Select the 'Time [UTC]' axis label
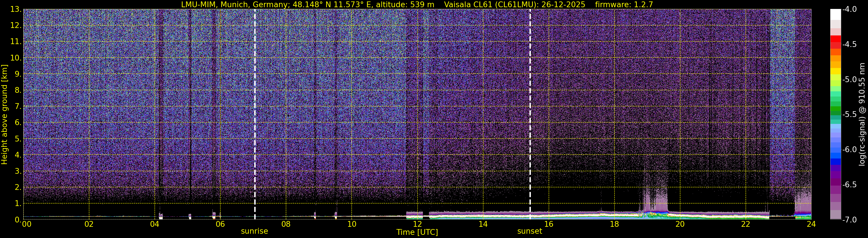Screen dimensions: 868x238 [417, 232]
